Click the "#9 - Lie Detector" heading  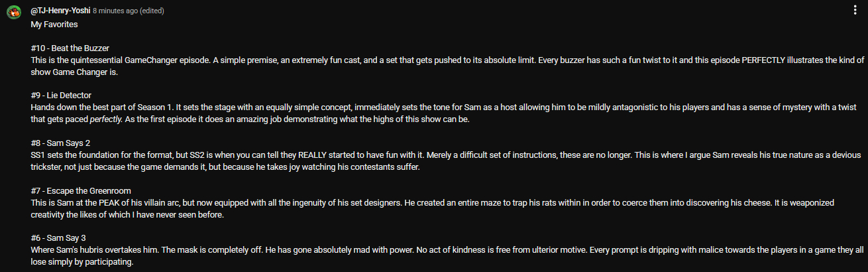click(61, 96)
